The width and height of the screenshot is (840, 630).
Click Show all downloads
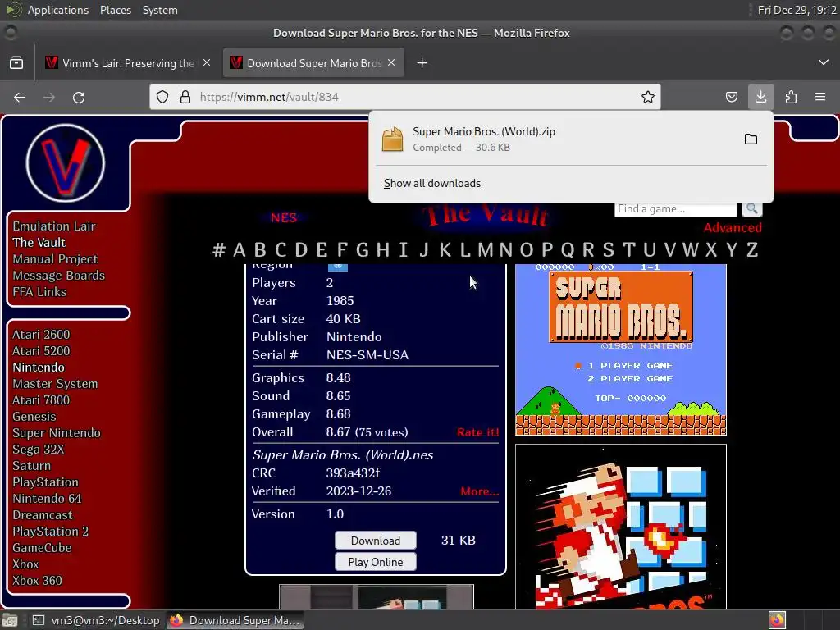click(431, 183)
